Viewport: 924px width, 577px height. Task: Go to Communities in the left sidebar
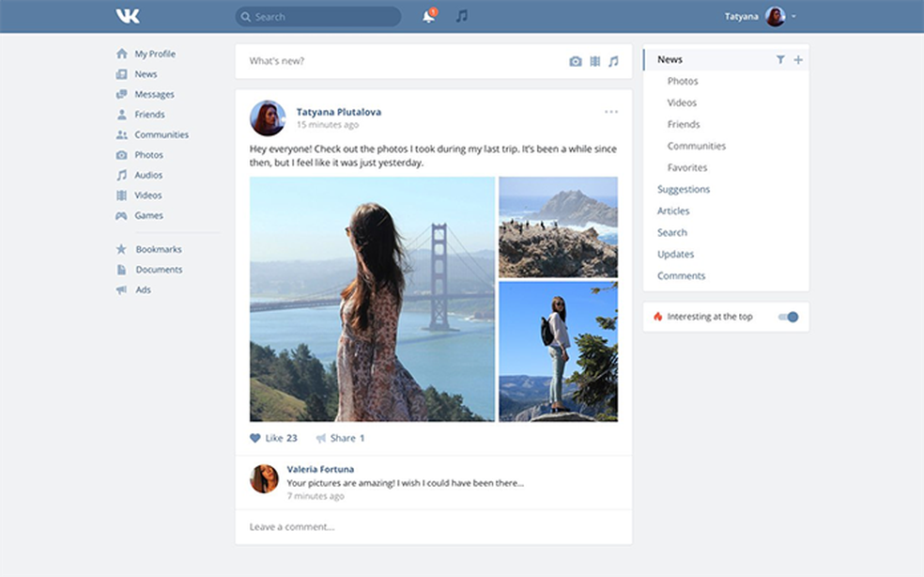161,134
